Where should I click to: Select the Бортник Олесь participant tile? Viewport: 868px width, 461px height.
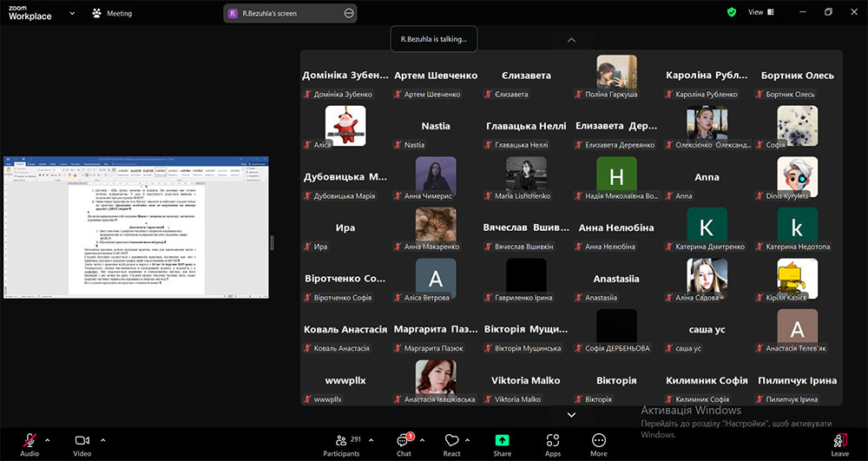[x=797, y=76]
